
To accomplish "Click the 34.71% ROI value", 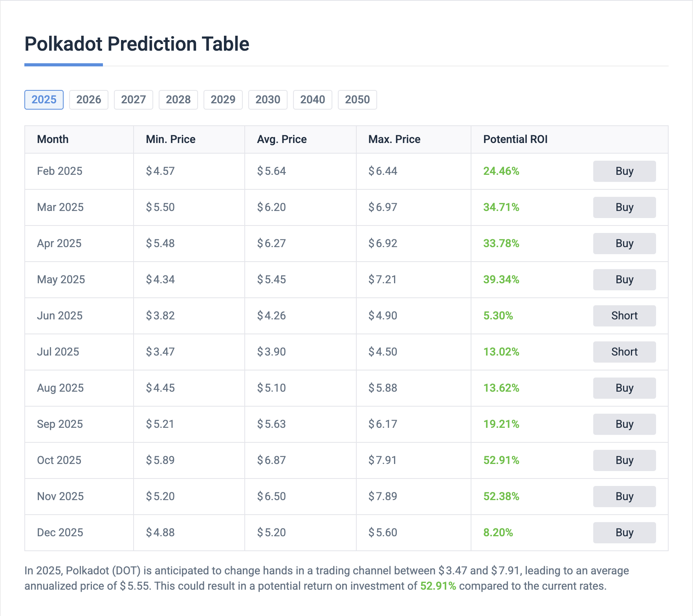I will click(x=501, y=207).
